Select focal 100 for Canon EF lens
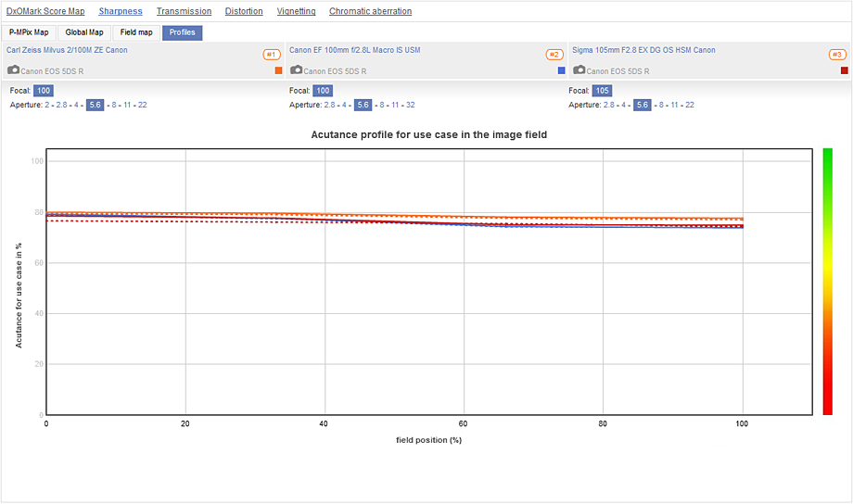This screenshot has height=504, width=853. [323, 91]
